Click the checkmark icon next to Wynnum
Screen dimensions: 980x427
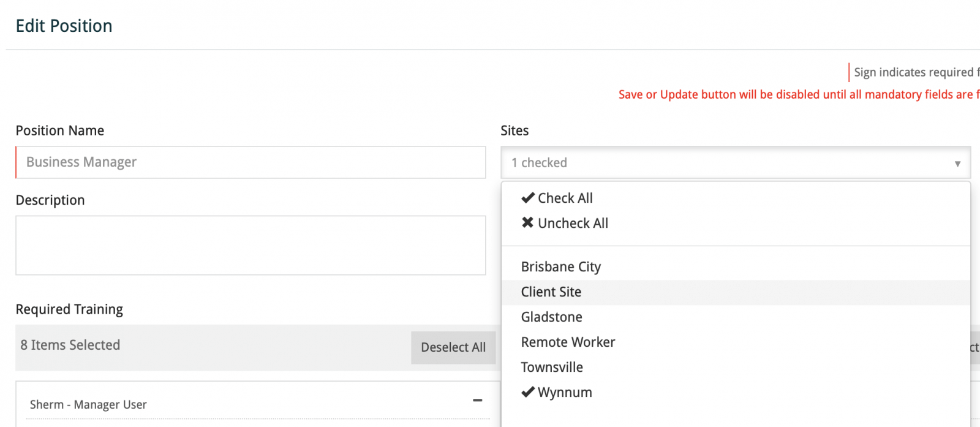click(527, 392)
